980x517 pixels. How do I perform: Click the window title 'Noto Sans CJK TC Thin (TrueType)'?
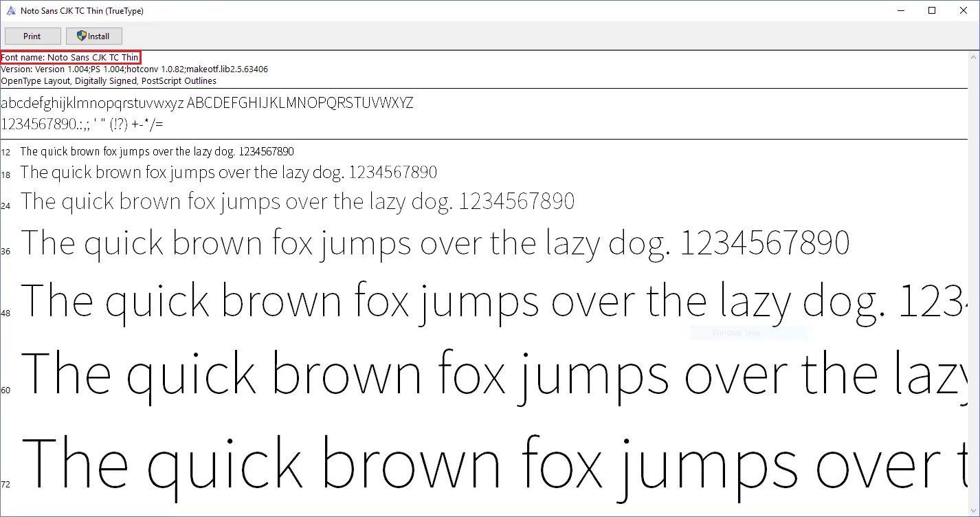(82, 11)
